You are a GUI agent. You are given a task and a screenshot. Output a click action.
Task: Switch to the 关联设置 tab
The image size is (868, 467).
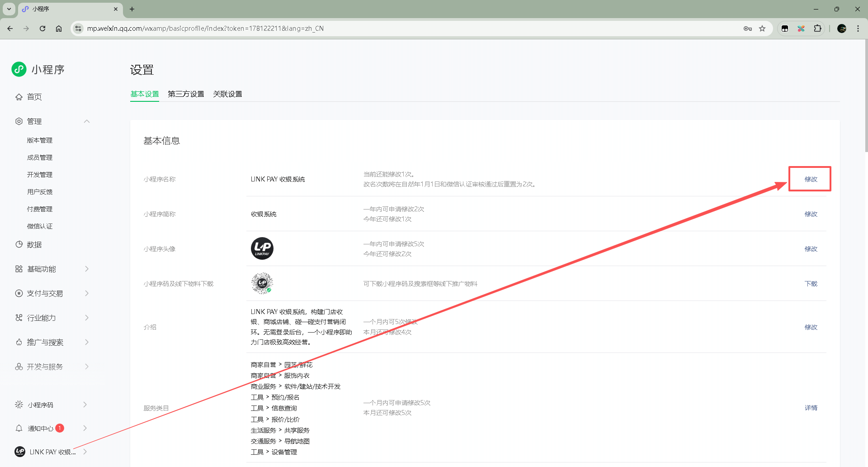[227, 94]
